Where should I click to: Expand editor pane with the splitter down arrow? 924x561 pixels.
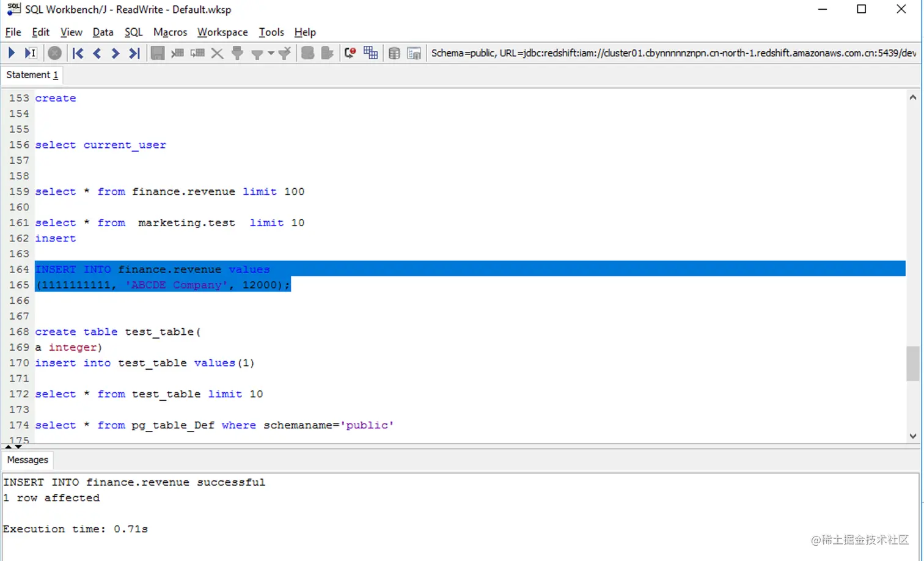18,447
